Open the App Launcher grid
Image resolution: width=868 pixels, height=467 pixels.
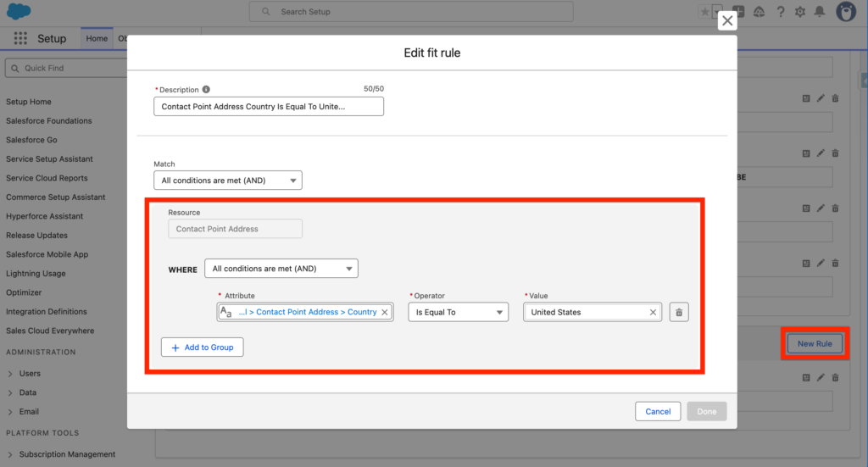tap(21, 39)
